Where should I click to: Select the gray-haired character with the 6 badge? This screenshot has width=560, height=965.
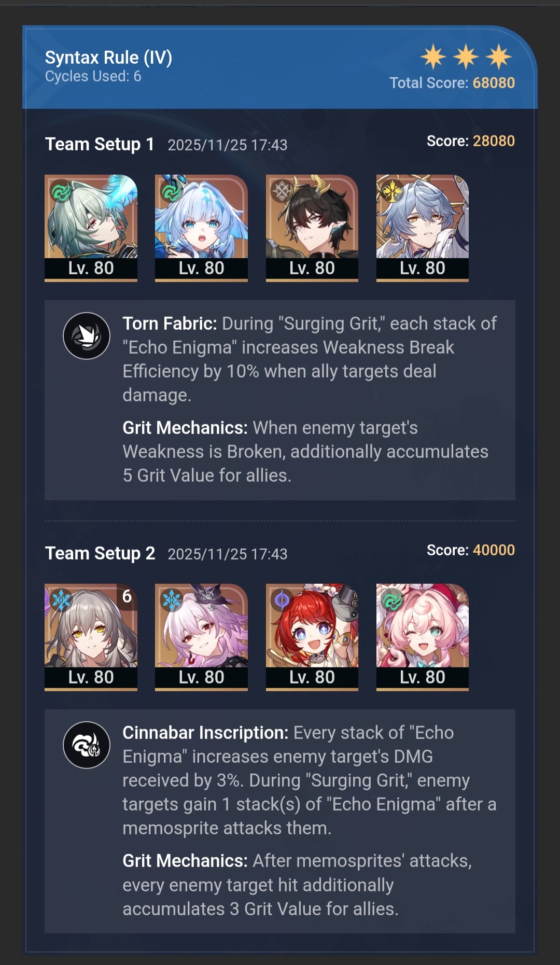(x=91, y=637)
